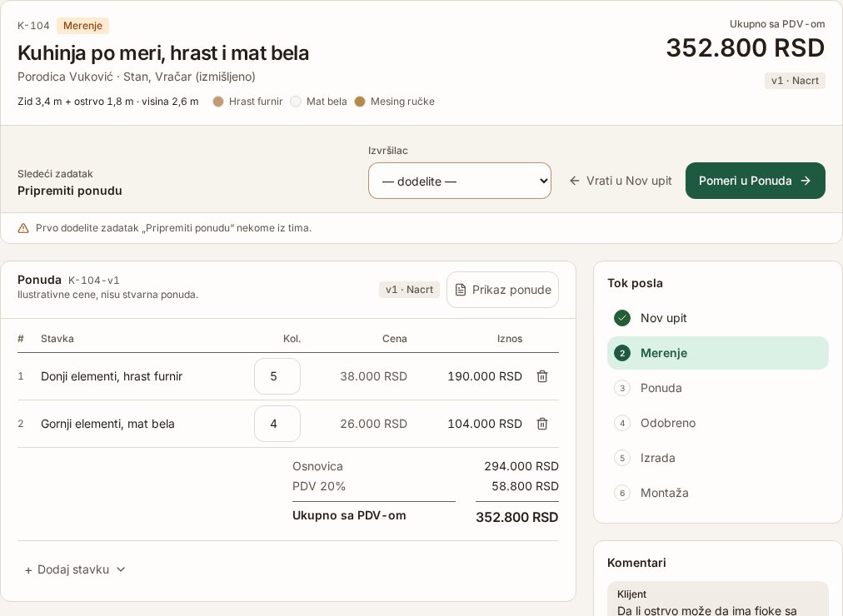Click the Mesing ručke color swatch
This screenshot has height=616, width=843.
point(360,102)
